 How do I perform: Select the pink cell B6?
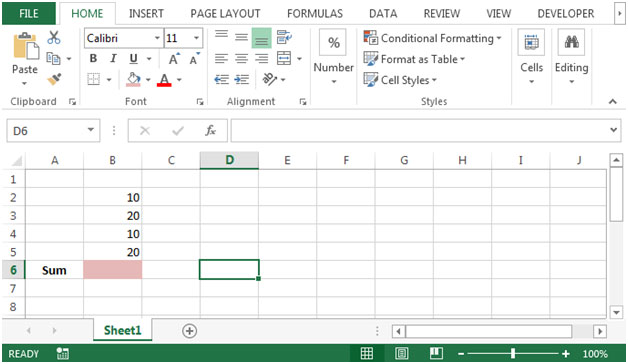tap(113, 270)
